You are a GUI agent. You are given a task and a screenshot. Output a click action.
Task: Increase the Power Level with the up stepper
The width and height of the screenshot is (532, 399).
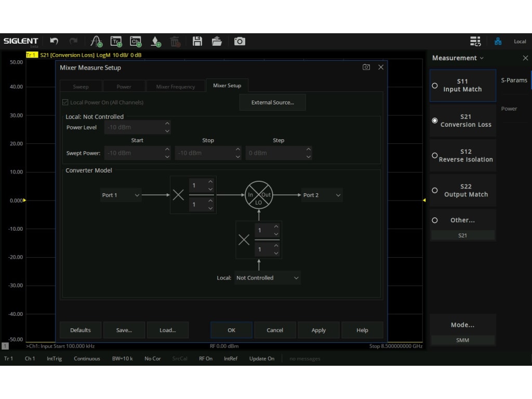tap(167, 124)
